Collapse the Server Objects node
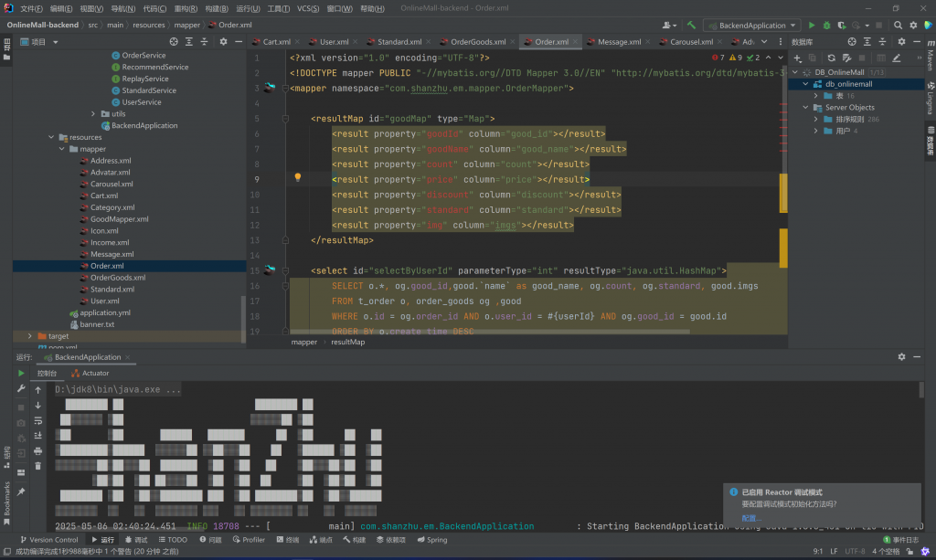This screenshot has height=560, width=936. coord(804,108)
